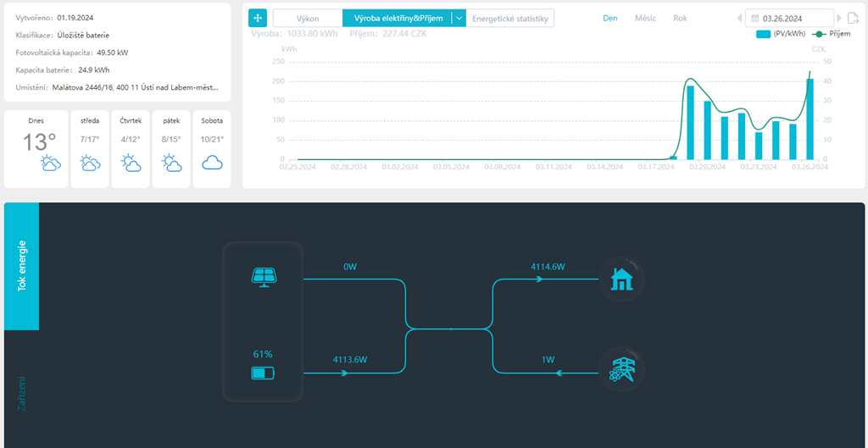Image resolution: width=868 pixels, height=448 pixels.
Task: Open the Energetické statistiky tab
Action: pos(510,18)
